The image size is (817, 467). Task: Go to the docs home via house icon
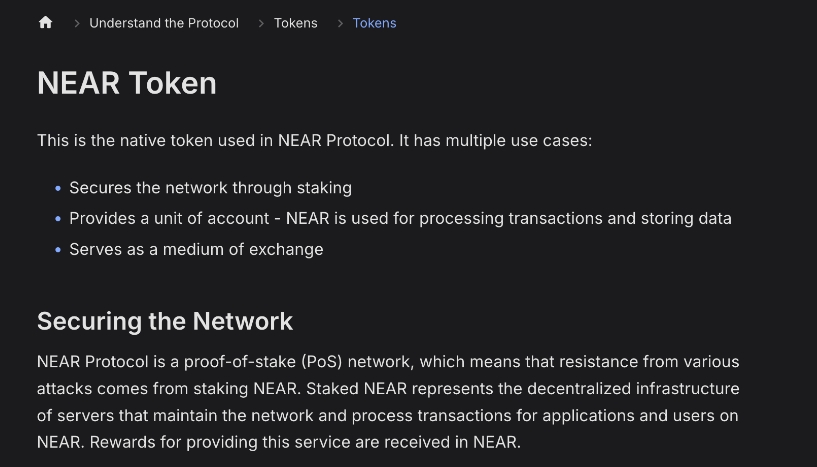tap(45, 22)
